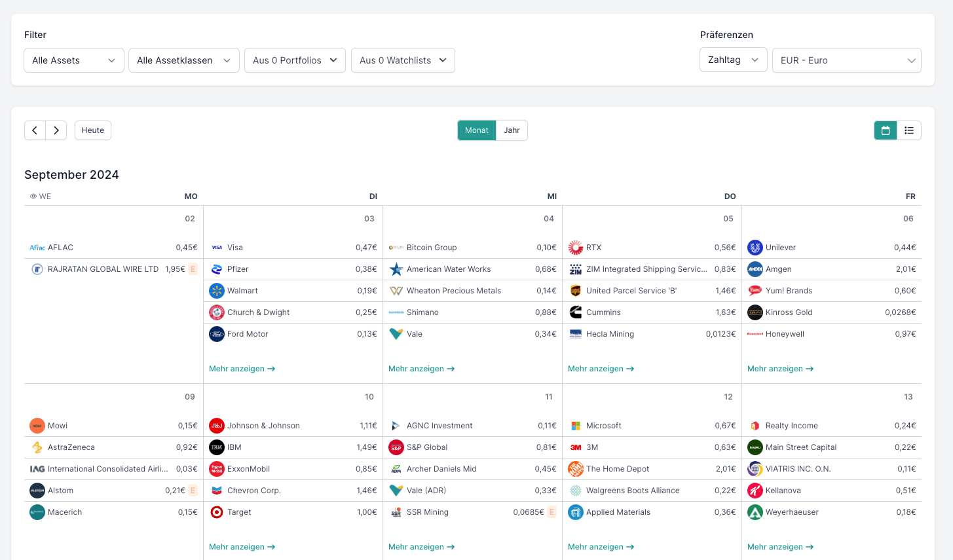This screenshot has height=560, width=953.
Task: Click the Heute button
Action: 93,130
